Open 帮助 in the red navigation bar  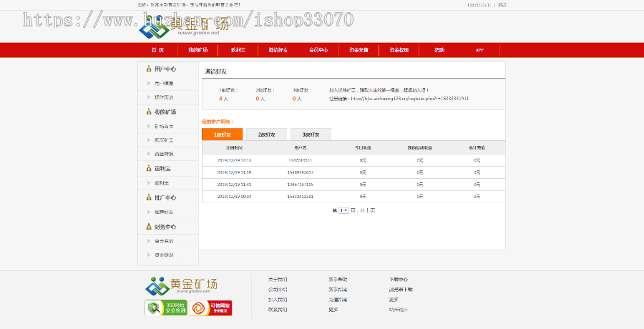439,50
